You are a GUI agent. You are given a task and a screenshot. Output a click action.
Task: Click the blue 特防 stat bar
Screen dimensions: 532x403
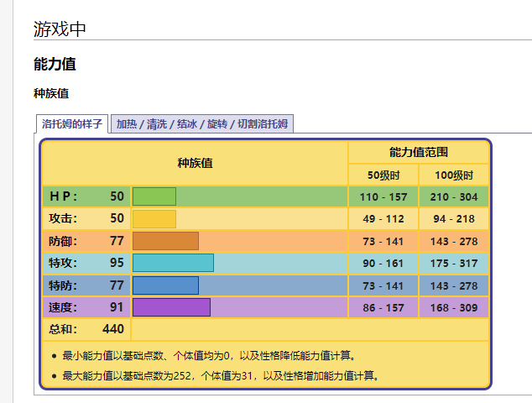[x=165, y=285]
